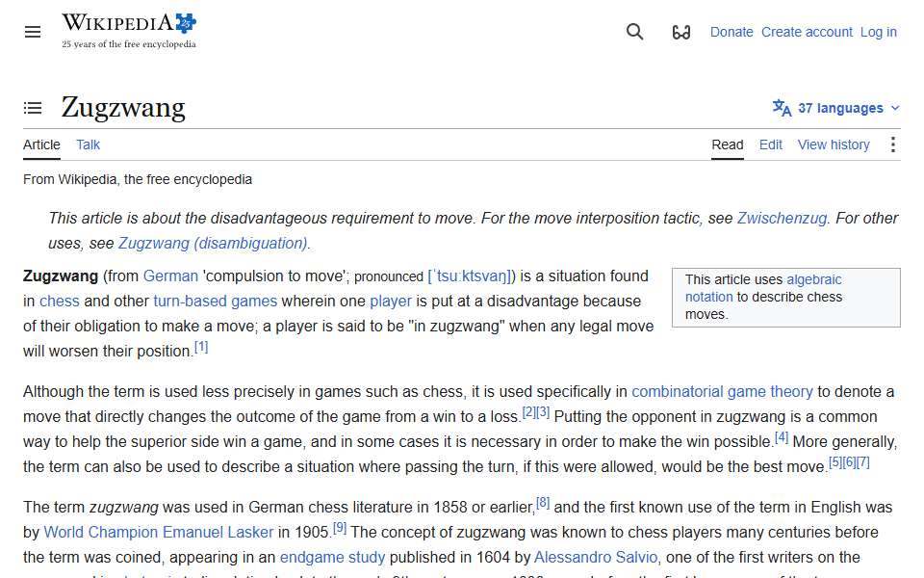Switch to the Talk tab

(x=88, y=144)
